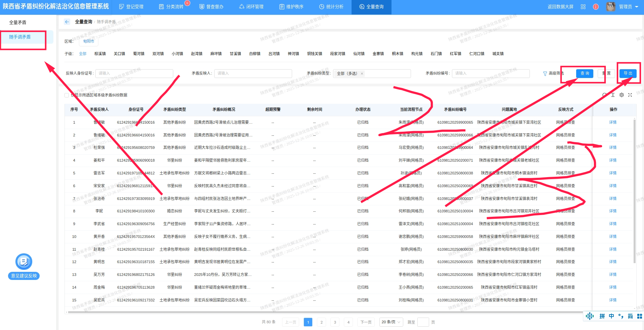The width and height of the screenshot is (644, 330).
Task: Open the 矛盾纠纷类型 multi-select dropdown
Action: [372, 74]
